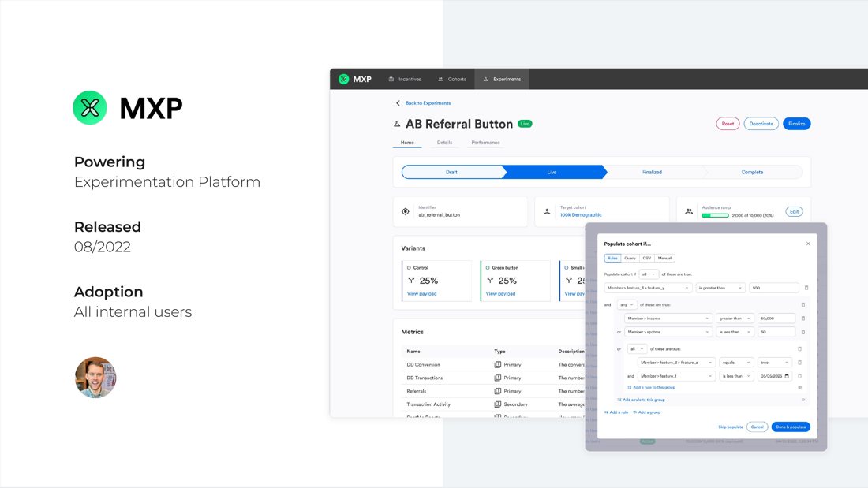Switch to the Performance tab
This screenshot has height=488, width=868.
coord(486,143)
